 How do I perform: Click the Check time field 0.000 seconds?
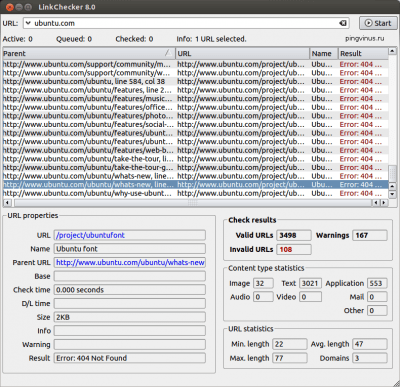pos(130,290)
